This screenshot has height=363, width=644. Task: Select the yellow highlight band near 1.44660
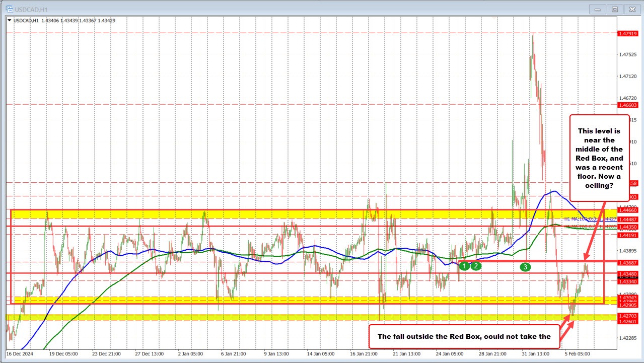click(252, 214)
